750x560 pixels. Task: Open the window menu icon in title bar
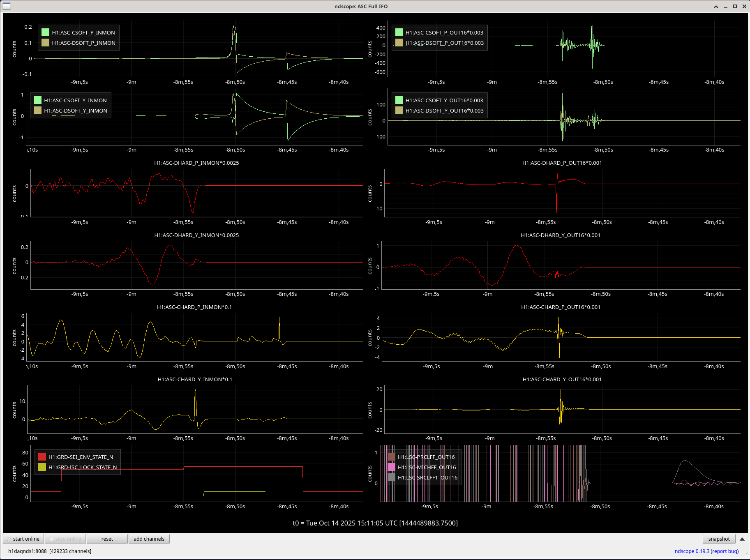(x=7, y=6)
